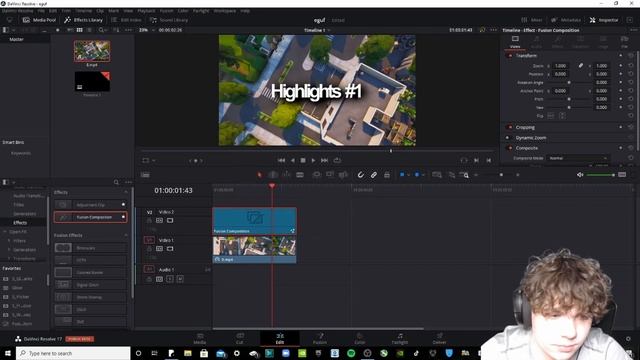Add keyframe for Zoom parameter
This screenshot has height=360, width=640.
pyautogui.click(x=621, y=65)
